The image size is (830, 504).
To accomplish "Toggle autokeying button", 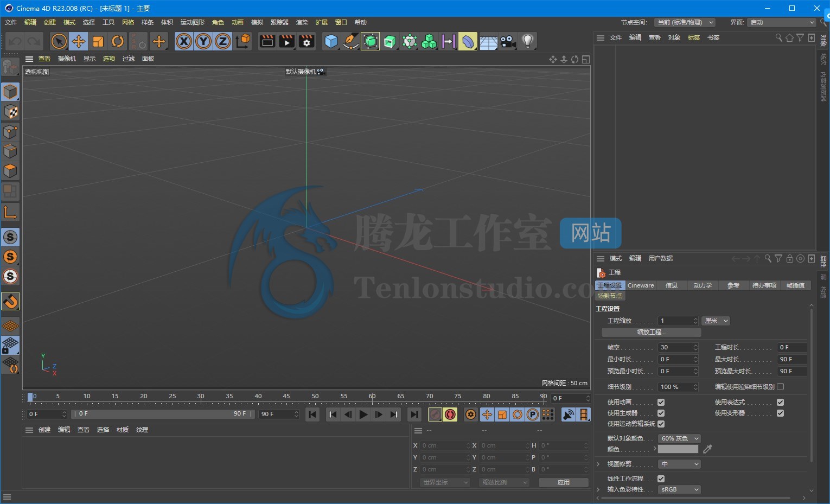I will (x=450, y=414).
